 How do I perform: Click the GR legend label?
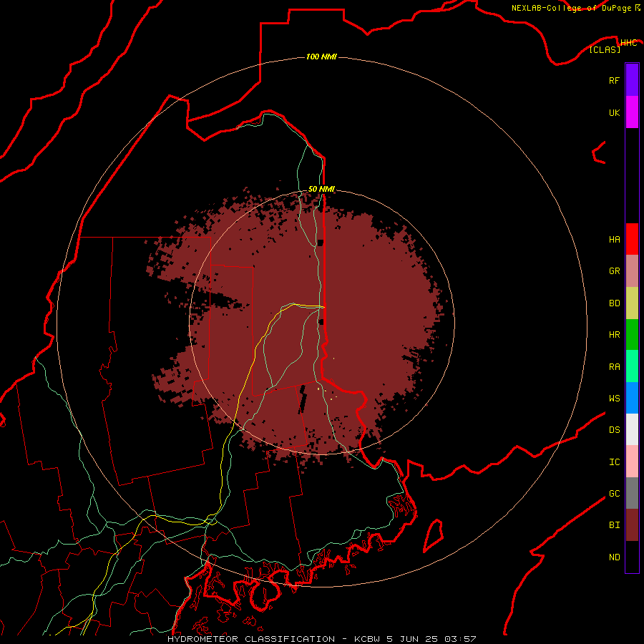point(614,271)
